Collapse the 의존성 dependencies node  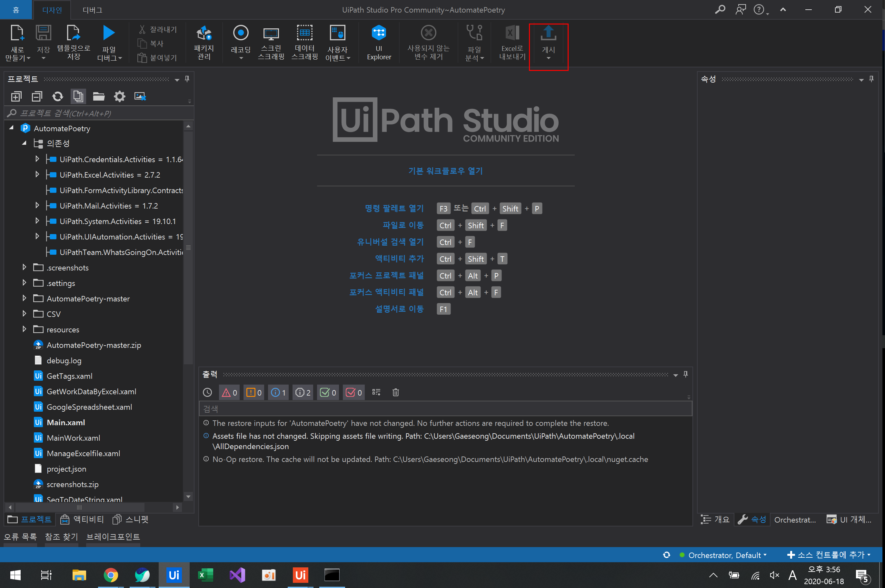25,143
